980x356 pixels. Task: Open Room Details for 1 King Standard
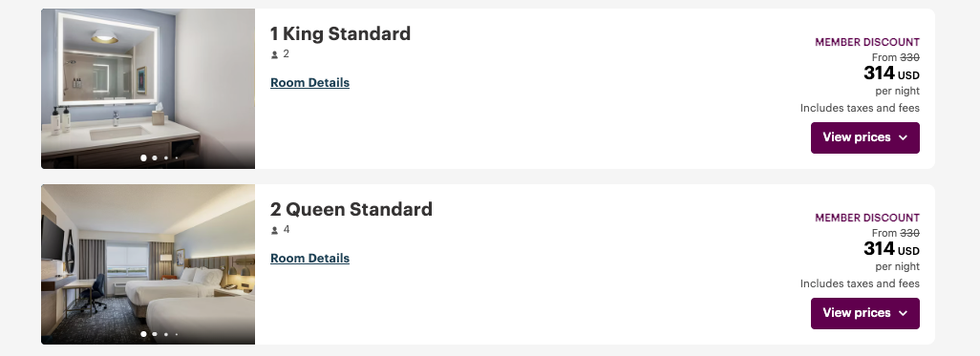(x=310, y=82)
